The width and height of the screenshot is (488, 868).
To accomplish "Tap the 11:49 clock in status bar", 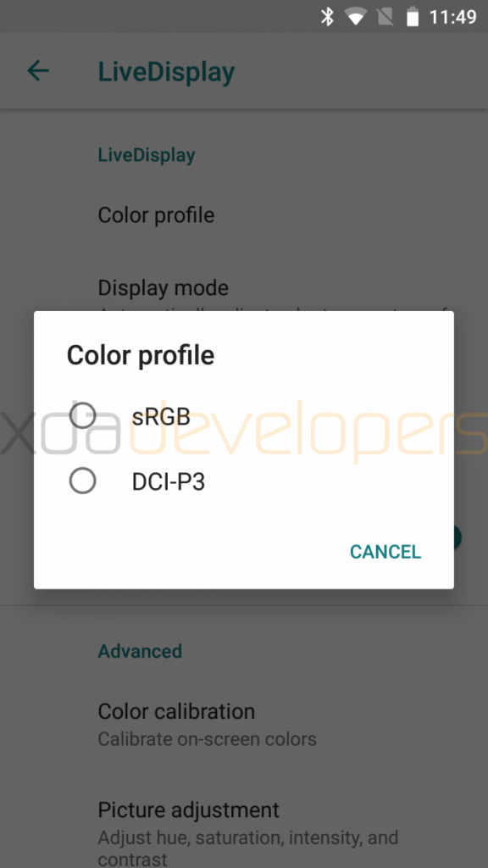I will [453, 17].
